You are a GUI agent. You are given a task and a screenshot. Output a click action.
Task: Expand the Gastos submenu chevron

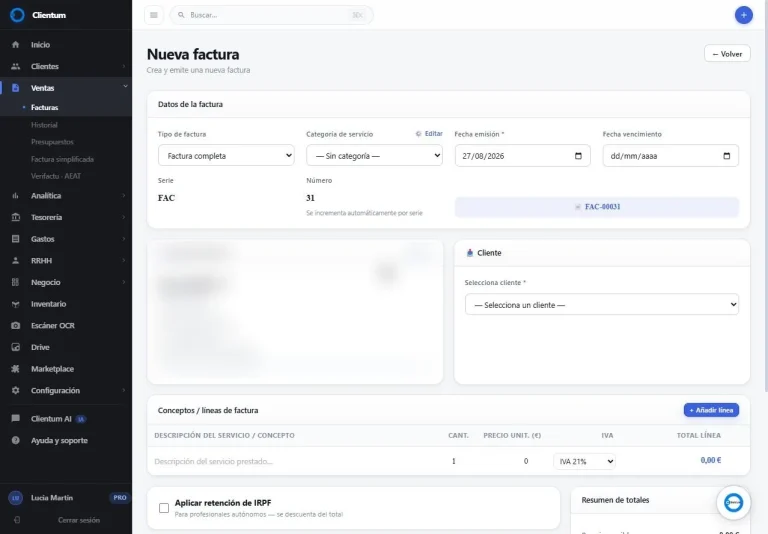coord(123,239)
